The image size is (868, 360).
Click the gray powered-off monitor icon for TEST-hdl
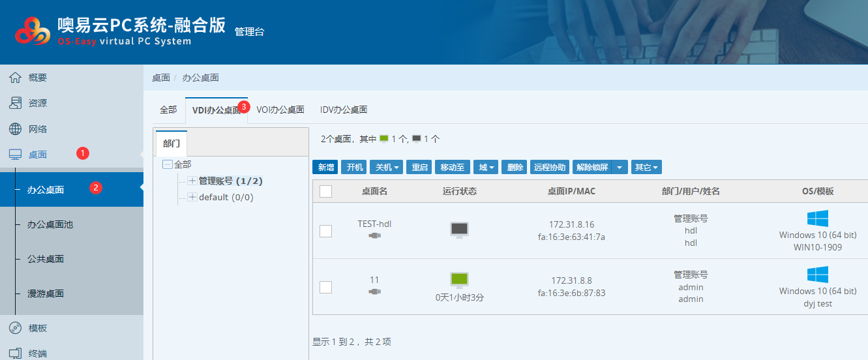coord(460,230)
